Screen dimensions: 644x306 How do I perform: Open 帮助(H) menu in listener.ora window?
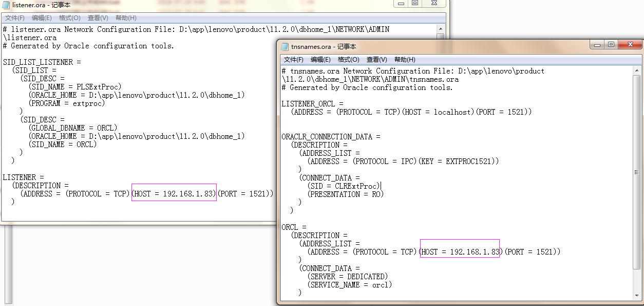click(126, 18)
